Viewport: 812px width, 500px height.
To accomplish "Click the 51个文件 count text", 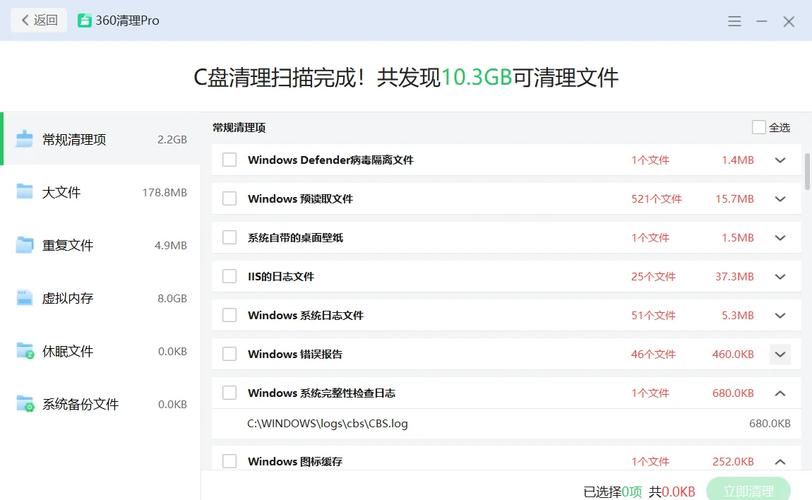I will (653, 315).
